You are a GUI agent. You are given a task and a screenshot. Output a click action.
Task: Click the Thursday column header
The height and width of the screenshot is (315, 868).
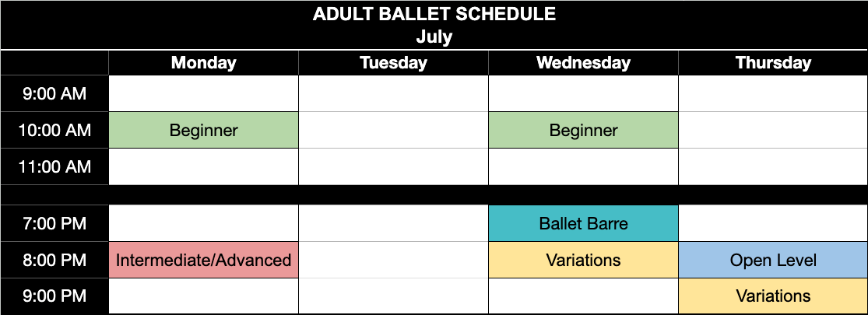click(x=773, y=63)
